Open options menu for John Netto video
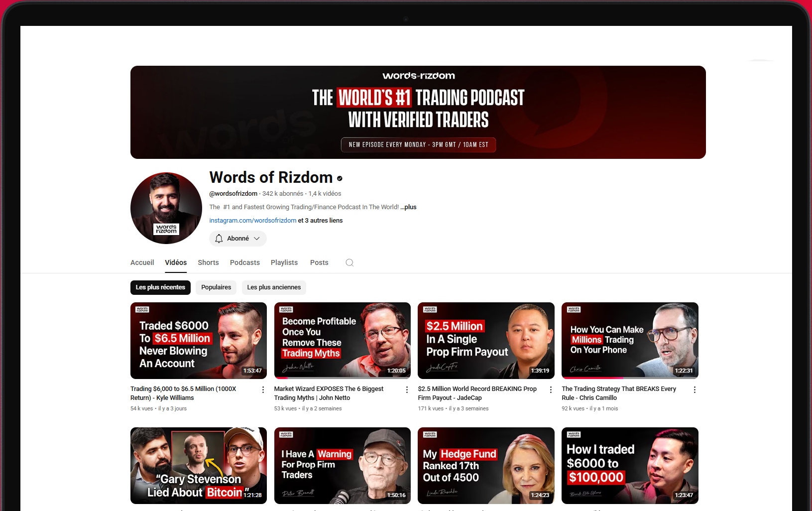The image size is (812, 511). [x=407, y=390]
